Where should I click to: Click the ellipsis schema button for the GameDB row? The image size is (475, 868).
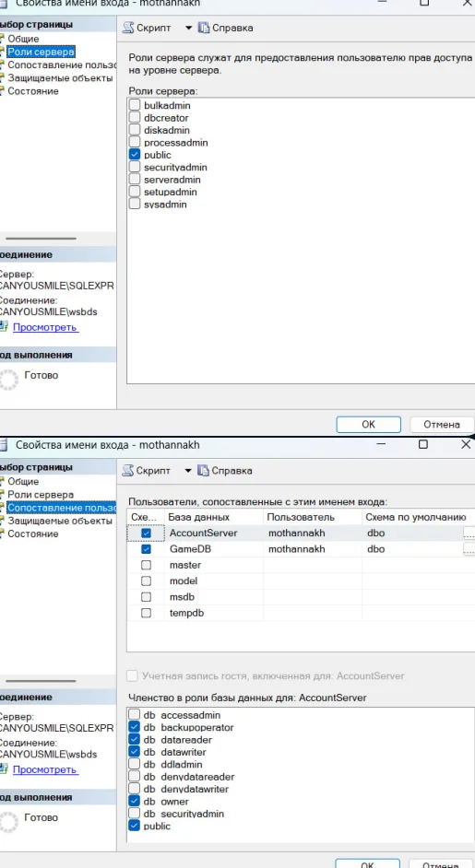469,549
